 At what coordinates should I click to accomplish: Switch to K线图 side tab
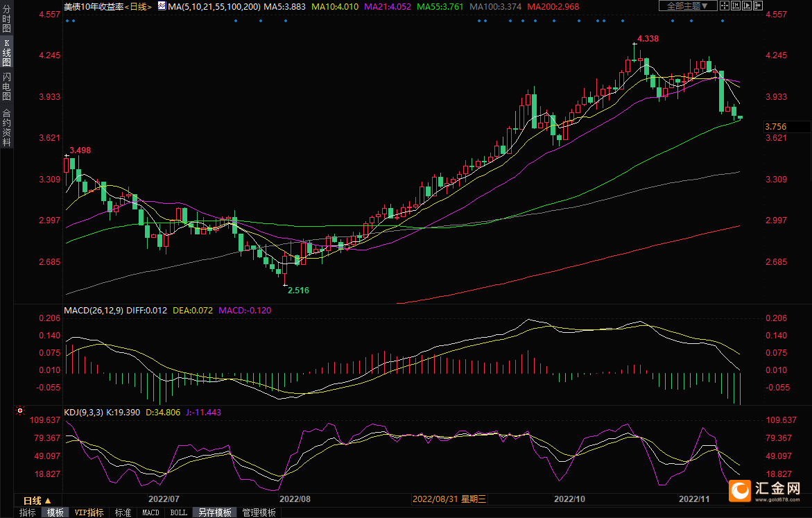7,53
